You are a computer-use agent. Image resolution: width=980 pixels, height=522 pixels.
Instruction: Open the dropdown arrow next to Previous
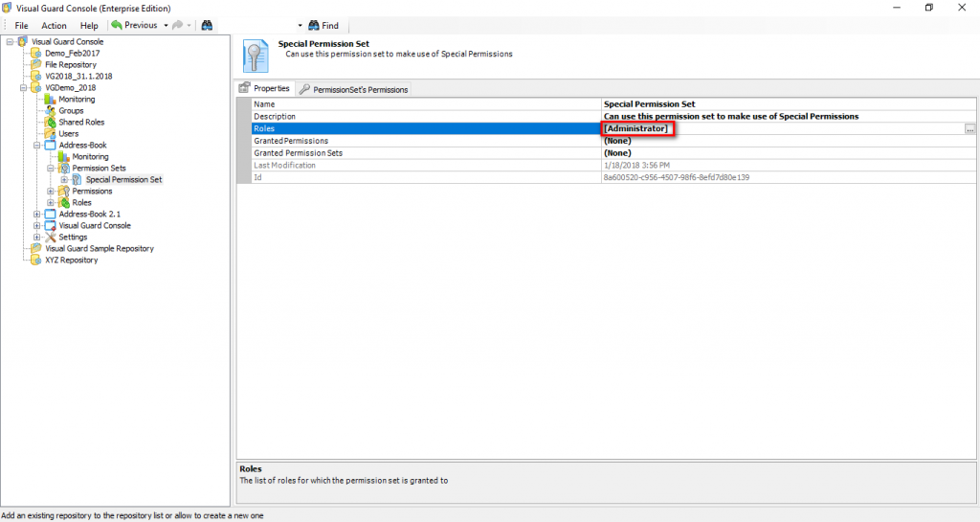pyautogui.click(x=166, y=25)
